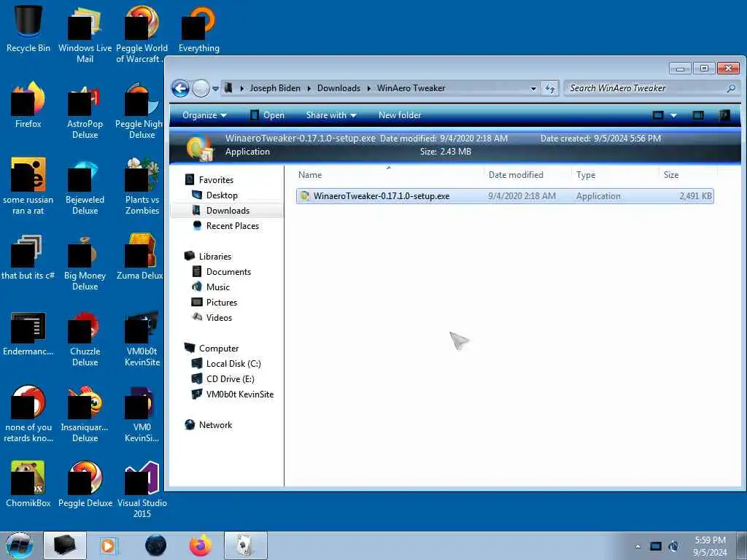Image resolution: width=747 pixels, height=560 pixels.
Task: Select Libraries in navigation pane
Action: click(x=215, y=256)
